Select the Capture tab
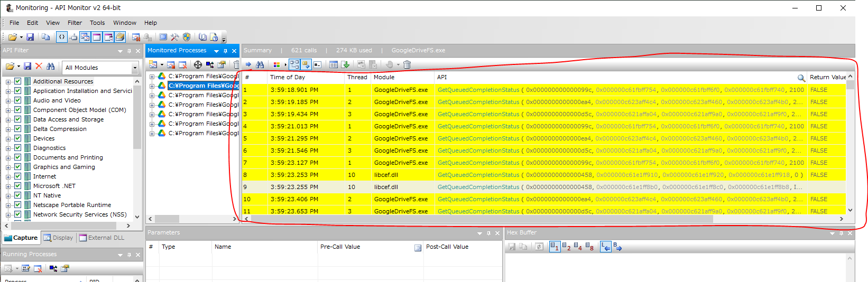The image size is (868, 282). (x=21, y=238)
